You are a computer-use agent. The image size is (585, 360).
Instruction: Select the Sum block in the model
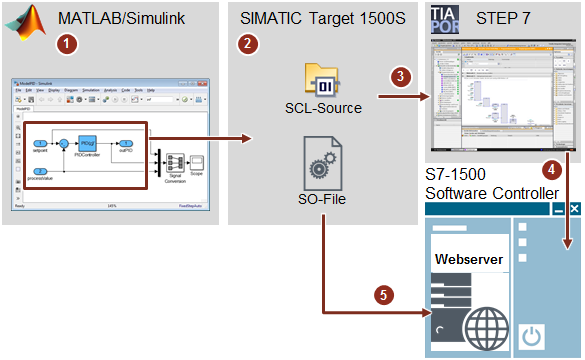[x=64, y=143]
